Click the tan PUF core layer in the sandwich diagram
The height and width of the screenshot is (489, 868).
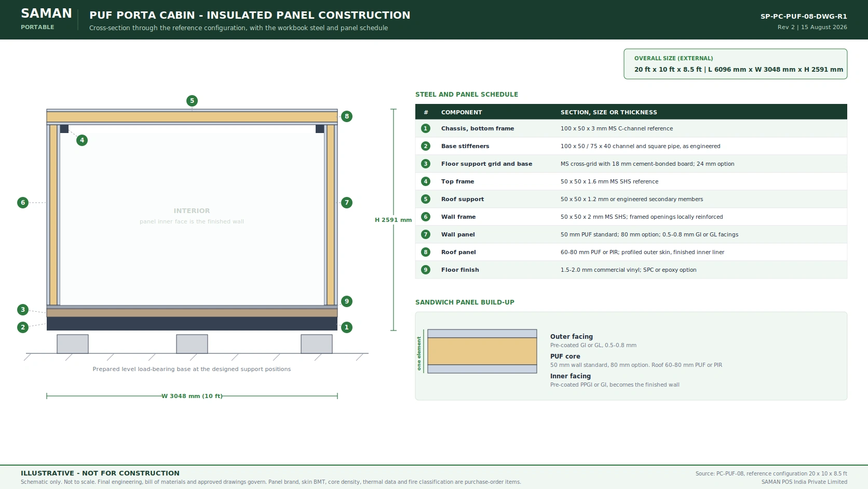(x=482, y=351)
